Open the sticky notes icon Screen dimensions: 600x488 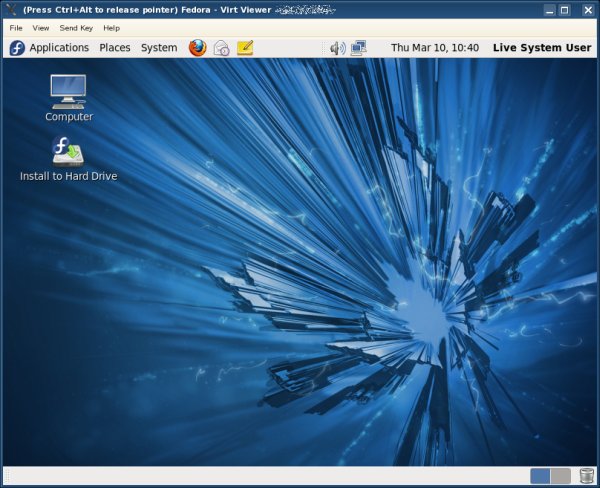[245, 48]
